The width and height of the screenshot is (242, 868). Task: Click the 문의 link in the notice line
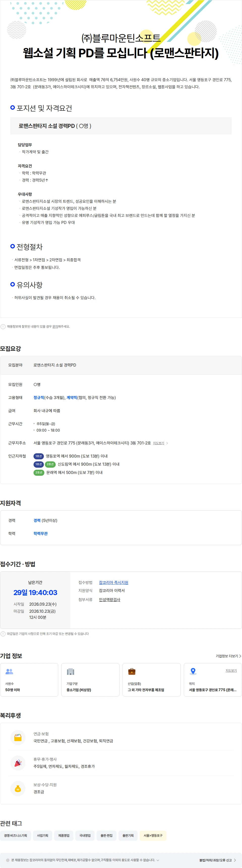pos(55,326)
